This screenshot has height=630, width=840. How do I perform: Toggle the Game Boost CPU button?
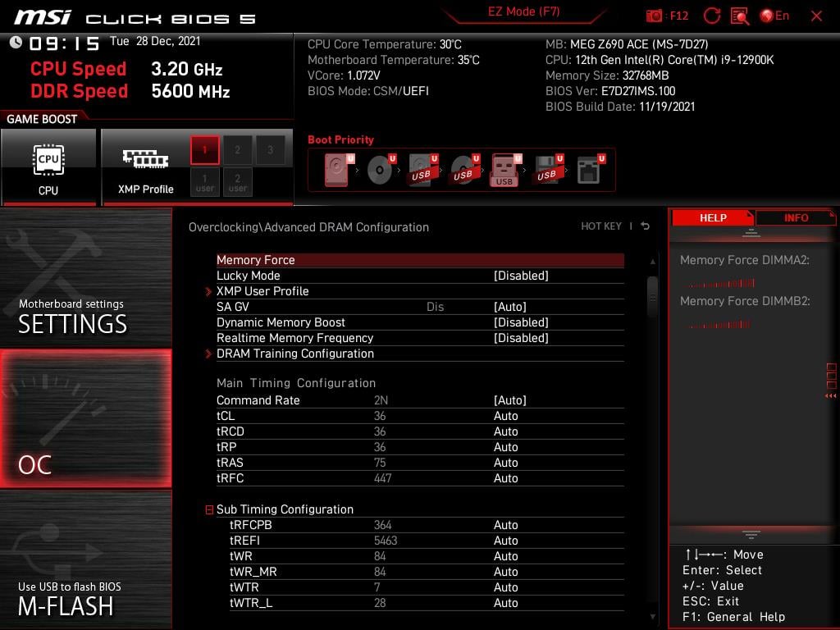pyautogui.click(x=48, y=167)
